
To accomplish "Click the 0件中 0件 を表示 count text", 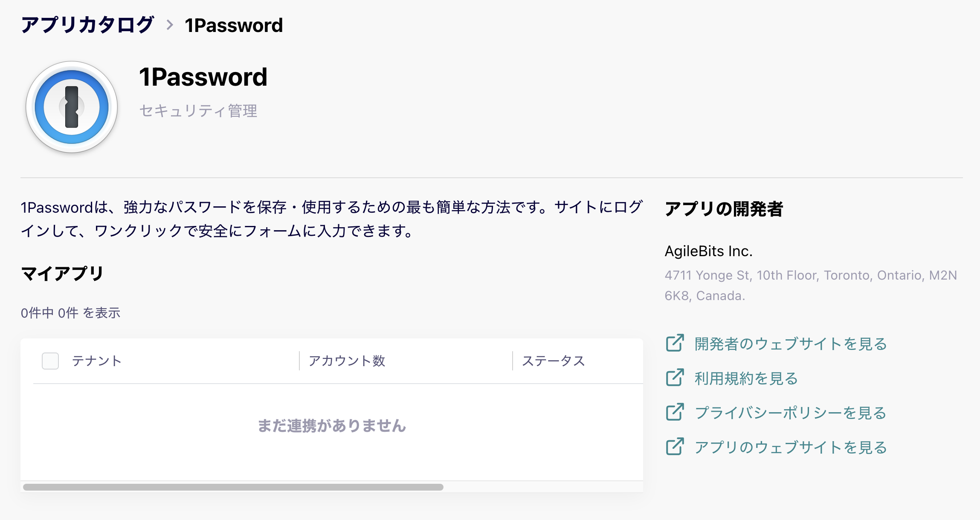I will 71,313.
